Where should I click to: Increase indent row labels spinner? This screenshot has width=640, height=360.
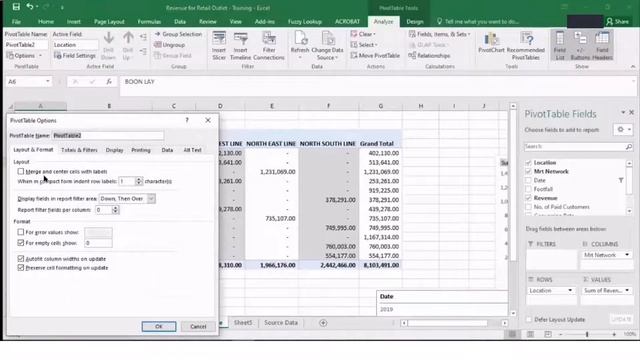pos(139,179)
